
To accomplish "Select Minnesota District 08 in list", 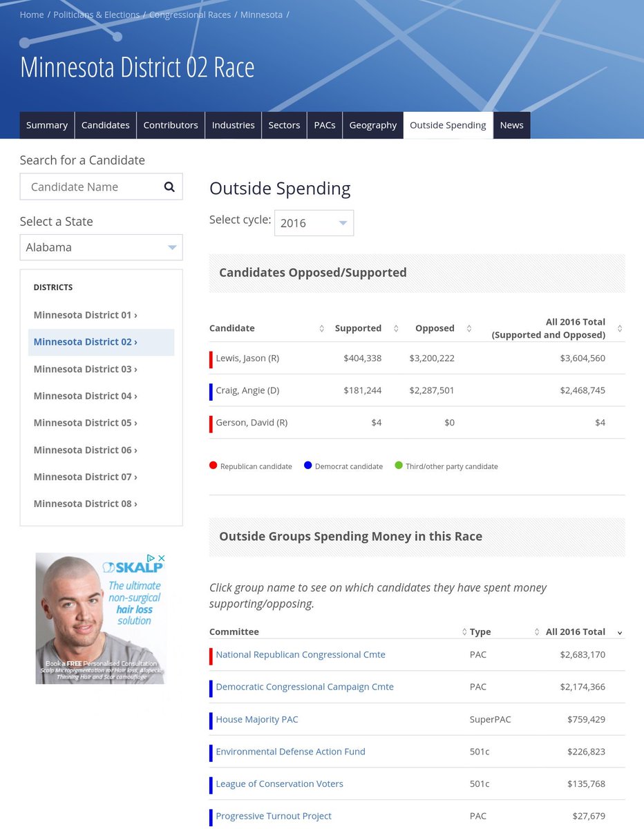I will pos(86,504).
